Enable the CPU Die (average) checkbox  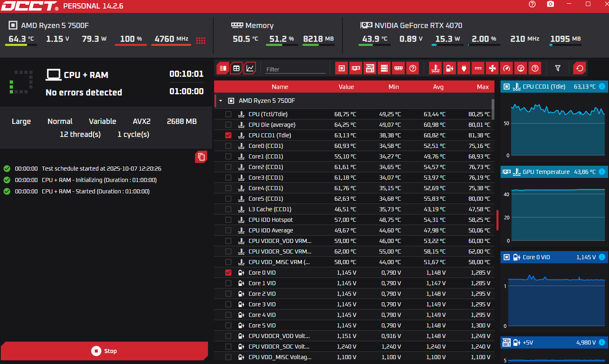[228, 125]
